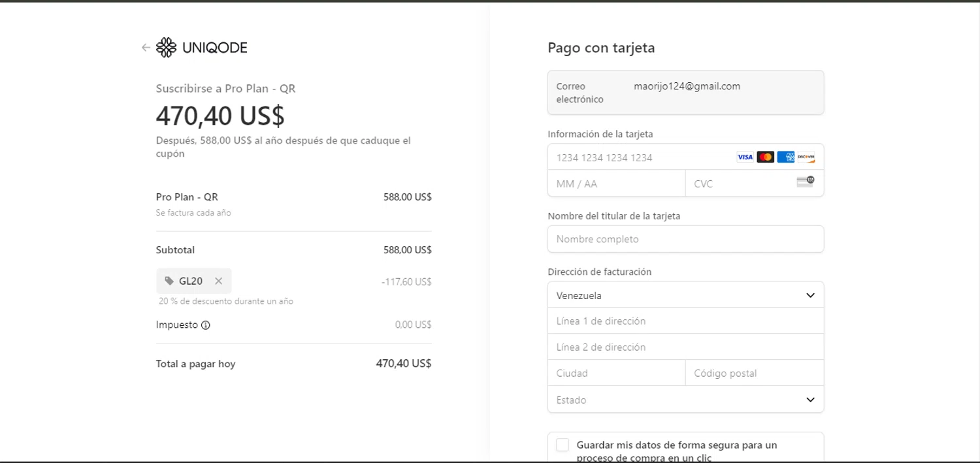Click 'Nombre del titular de la tarjeta' label

pos(614,216)
